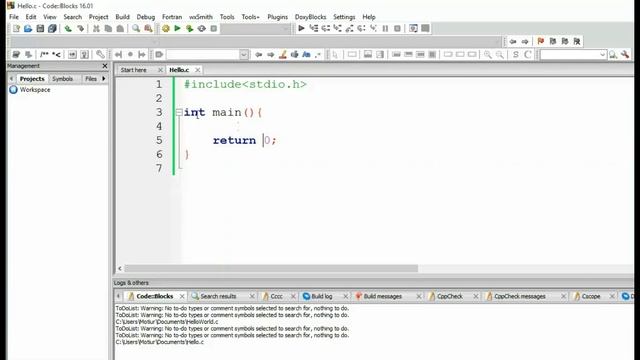Screen dimensions: 640x360
Task: Close the Hello.c editor tab
Action: coord(198,70)
